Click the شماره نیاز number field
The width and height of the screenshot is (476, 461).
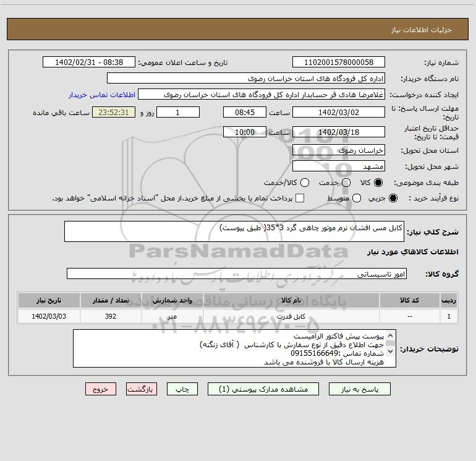[x=339, y=62]
